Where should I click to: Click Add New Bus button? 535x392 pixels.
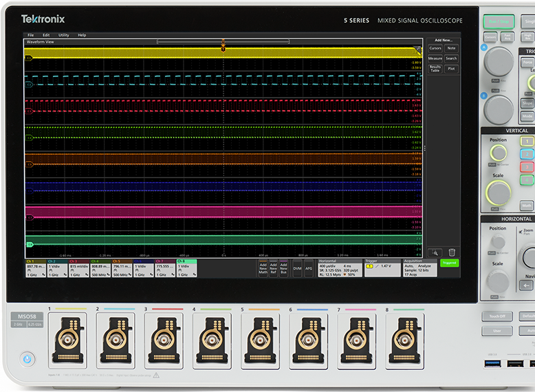pos(283,268)
